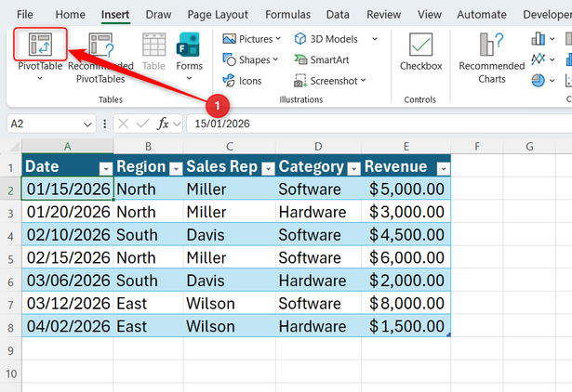Select the $8,000.00 revenue cell
Viewport: 572px width, 392px height.
(406, 304)
